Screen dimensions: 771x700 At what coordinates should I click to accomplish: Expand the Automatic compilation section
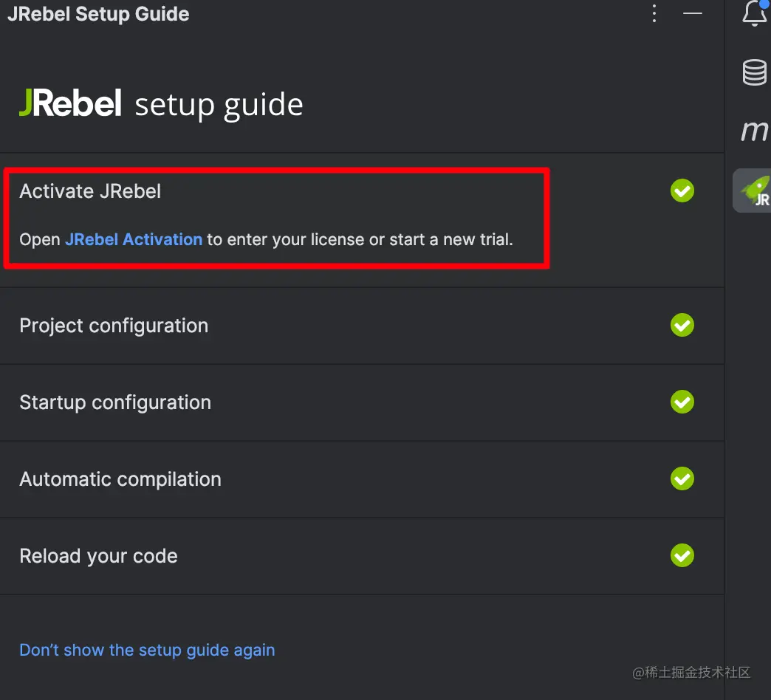pos(120,479)
